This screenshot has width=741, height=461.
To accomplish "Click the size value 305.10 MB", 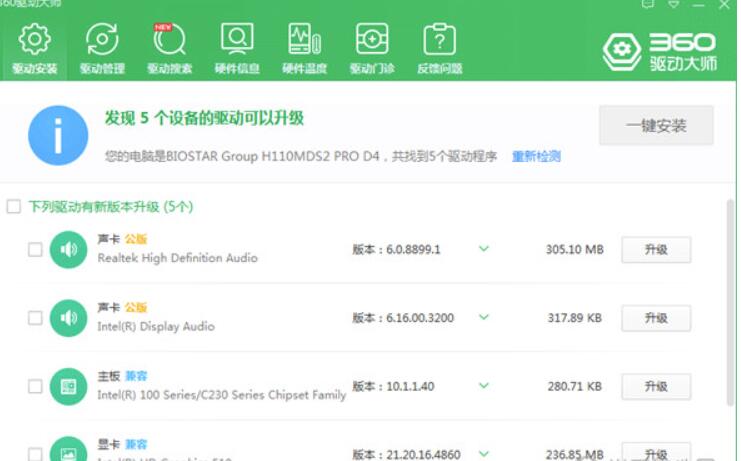I will tap(575, 249).
